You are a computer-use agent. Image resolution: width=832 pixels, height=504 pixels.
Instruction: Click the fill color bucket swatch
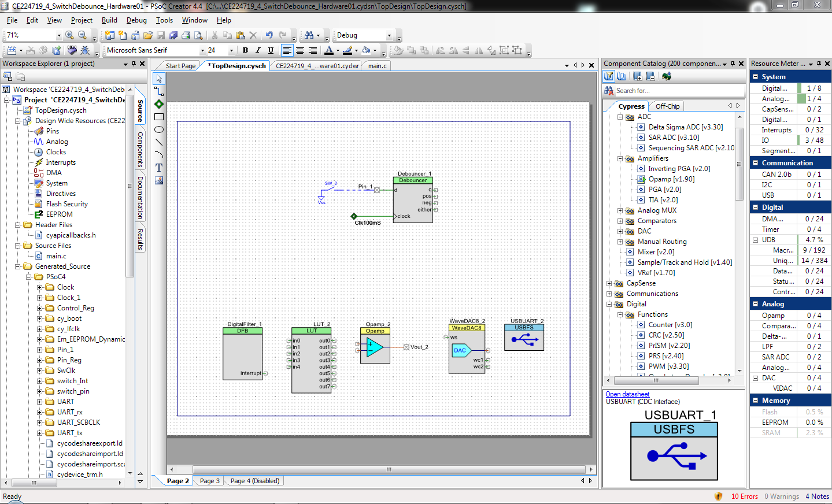click(x=366, y=50)
